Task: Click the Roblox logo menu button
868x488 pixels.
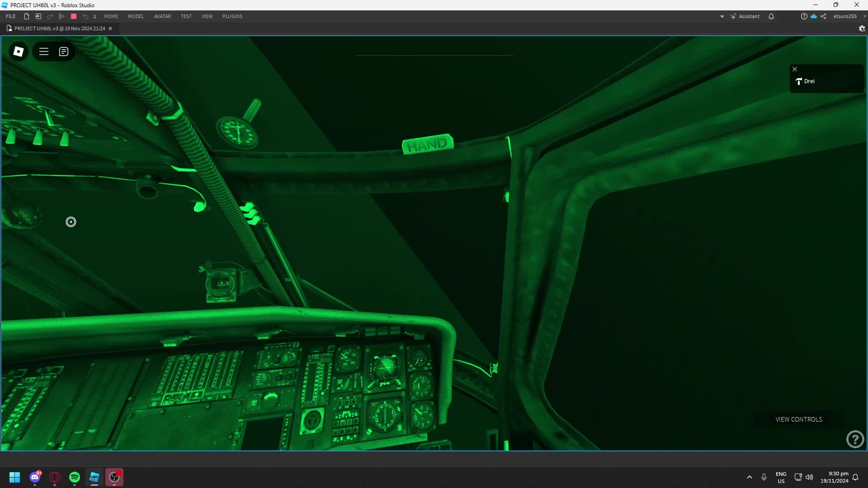Action: (19, 52)
